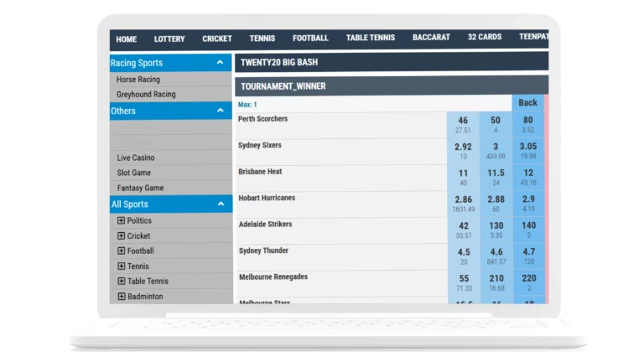
Task: Click the Back column header
Action: [527, 102]
